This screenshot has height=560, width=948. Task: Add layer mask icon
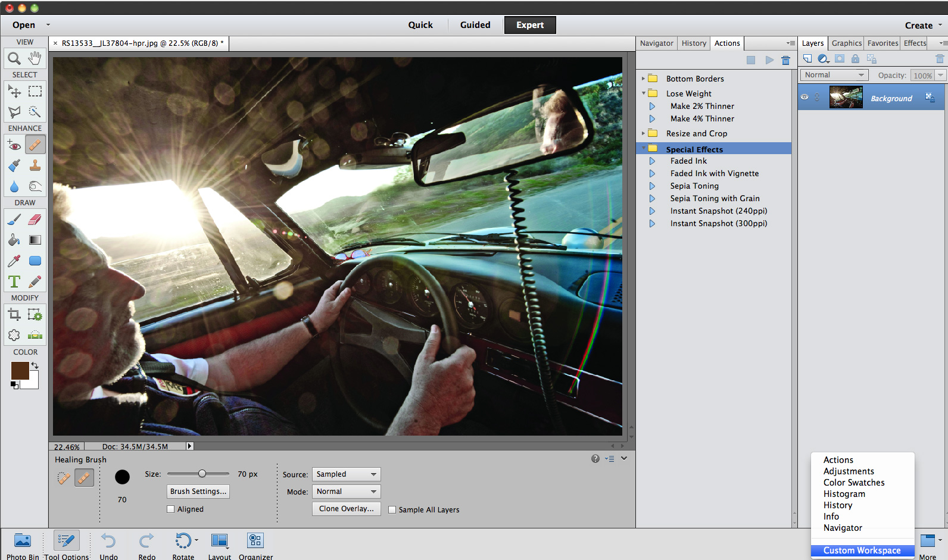(x=840, y=58)
